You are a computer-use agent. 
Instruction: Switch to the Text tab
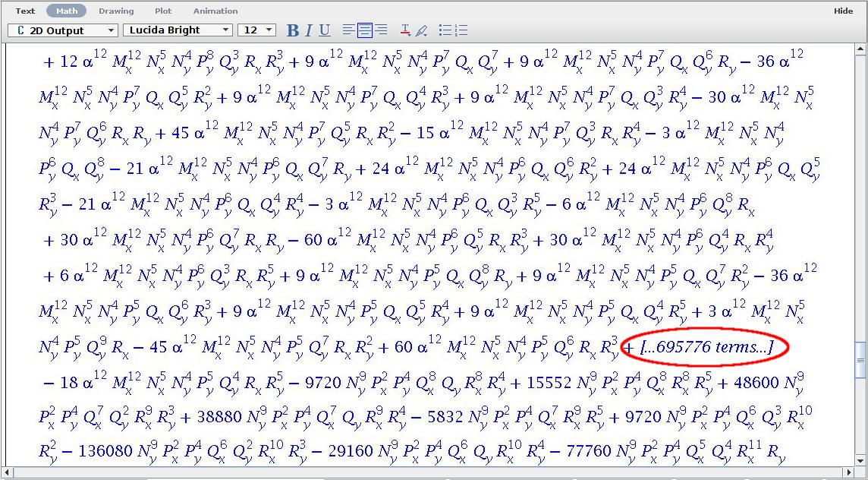click(25, 11)
